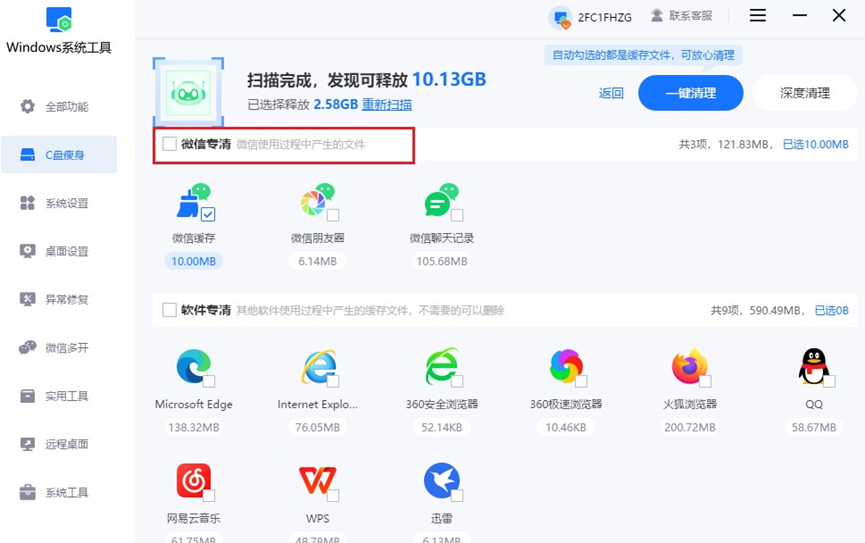Check the Microsoft Edge checkbox
This screenshot has height=543, width=865.
point(209,381)
